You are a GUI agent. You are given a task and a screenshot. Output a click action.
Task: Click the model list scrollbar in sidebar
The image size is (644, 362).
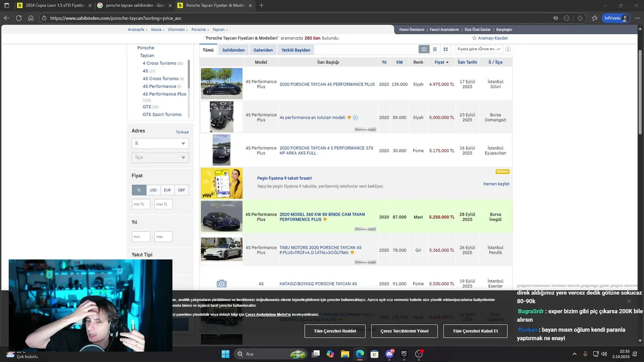pos(189,74)
